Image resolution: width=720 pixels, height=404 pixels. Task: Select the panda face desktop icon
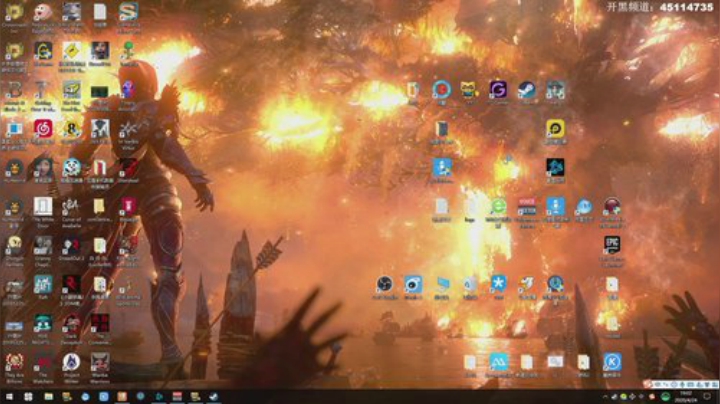(x=71, y=168)
